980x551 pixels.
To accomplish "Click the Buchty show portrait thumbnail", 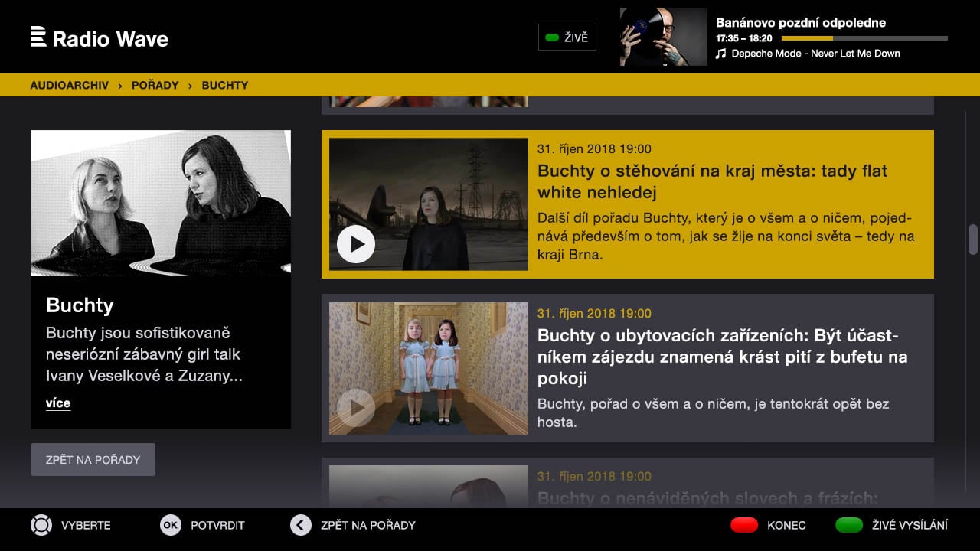I will (160, 202).
